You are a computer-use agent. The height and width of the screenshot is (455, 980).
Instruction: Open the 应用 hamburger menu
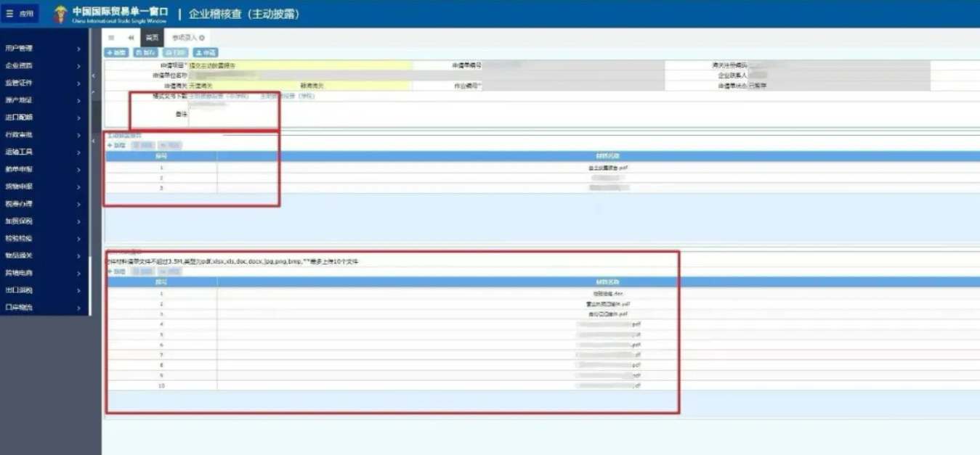point(20,14)
